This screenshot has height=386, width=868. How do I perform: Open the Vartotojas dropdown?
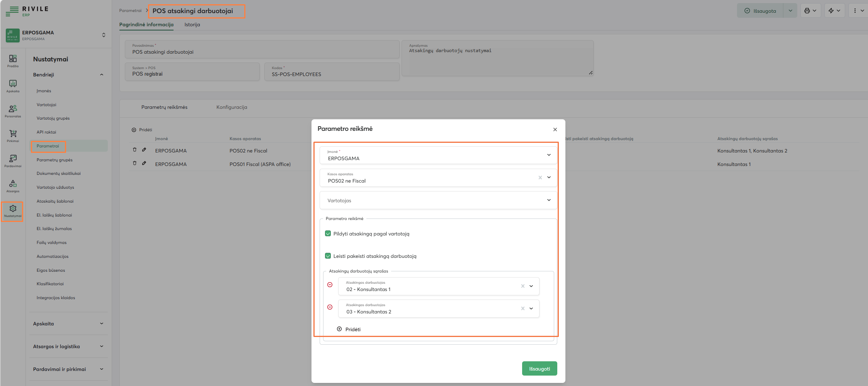pyautogui.click(x=438, y=200)
